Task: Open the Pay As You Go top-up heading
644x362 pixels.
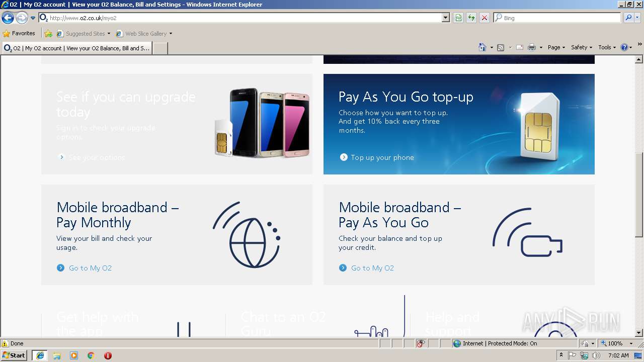Action: pyautogui.click(x=406, y=97)
